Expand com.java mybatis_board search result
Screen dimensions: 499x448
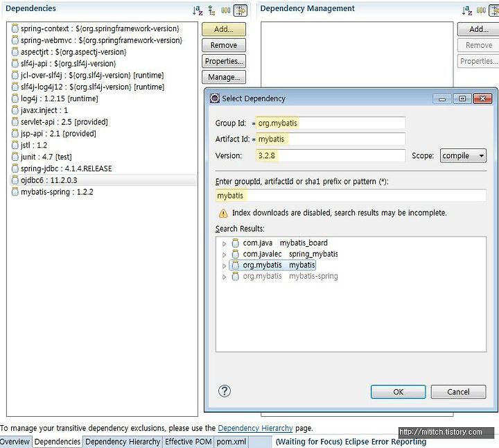click(224, 243)
